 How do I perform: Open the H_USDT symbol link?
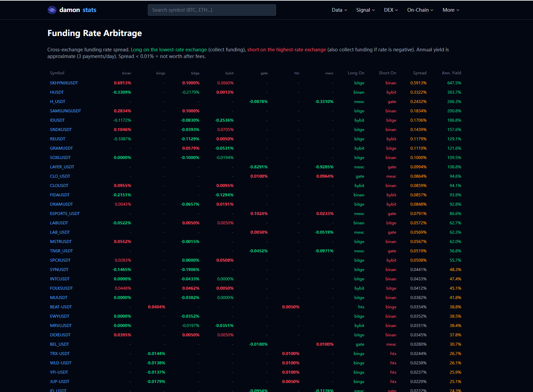pos(58,102)
